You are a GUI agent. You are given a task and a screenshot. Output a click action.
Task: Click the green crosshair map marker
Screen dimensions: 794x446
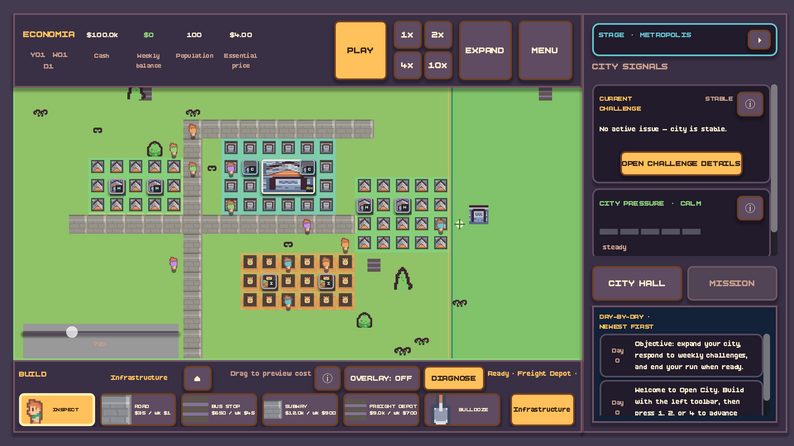click(x=459, y=224)
